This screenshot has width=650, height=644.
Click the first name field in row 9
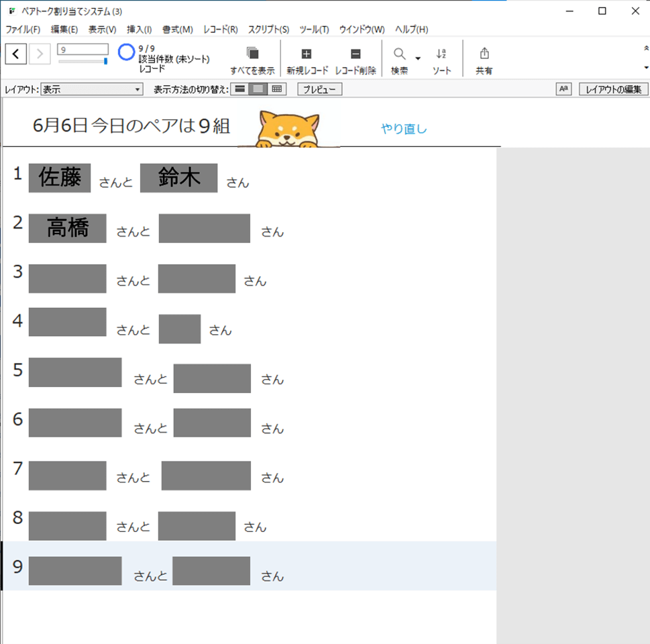pyautogui.click(x=75, y=571)
